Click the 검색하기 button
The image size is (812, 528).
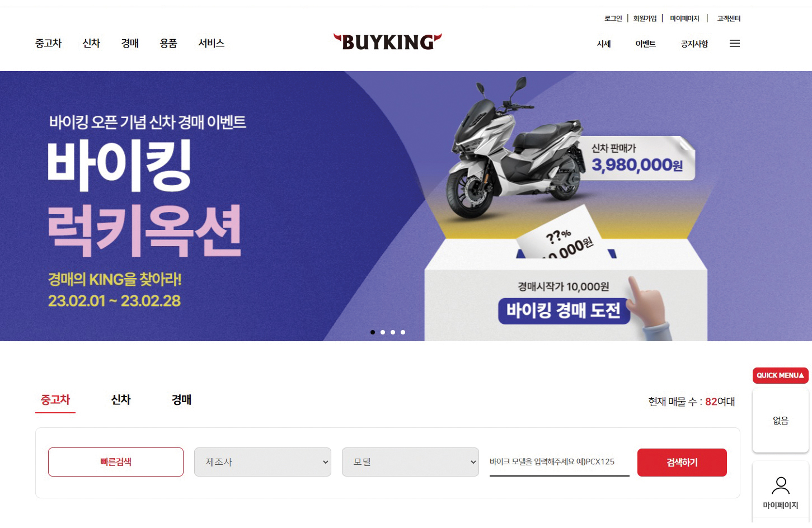click(682, 463)
